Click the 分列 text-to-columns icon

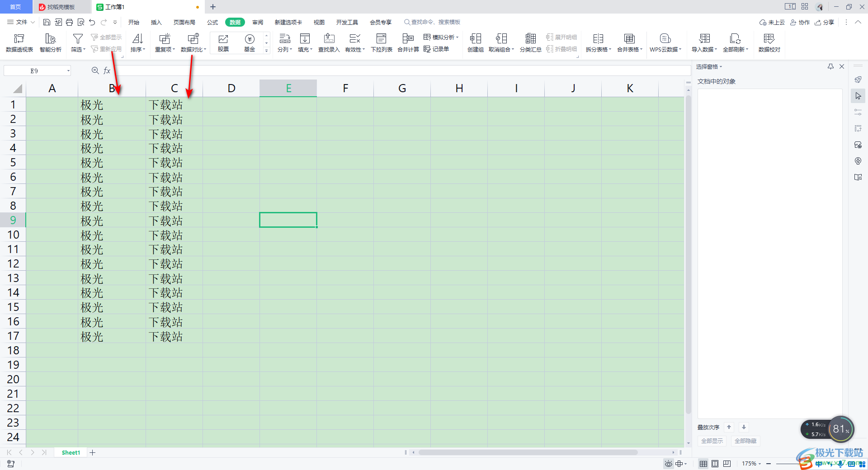[285, 39]
